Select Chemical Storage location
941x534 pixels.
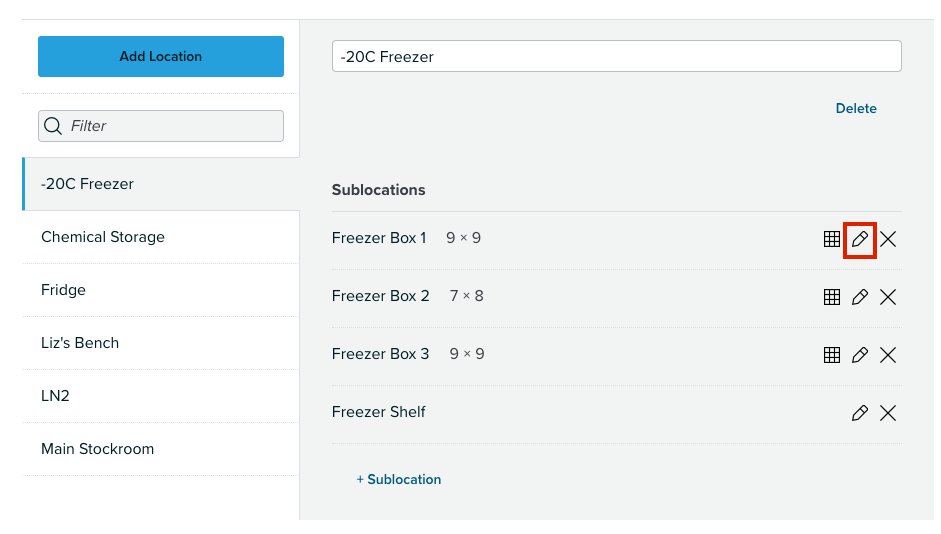pos(161,237)
